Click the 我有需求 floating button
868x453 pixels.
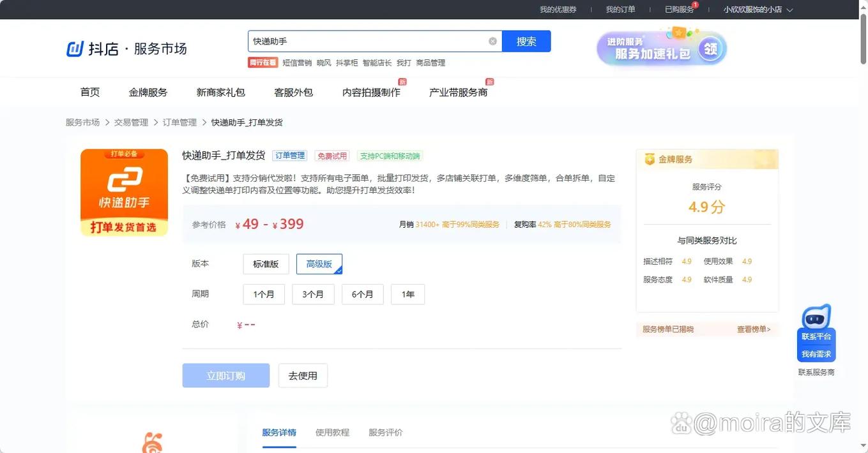(816, 354)
